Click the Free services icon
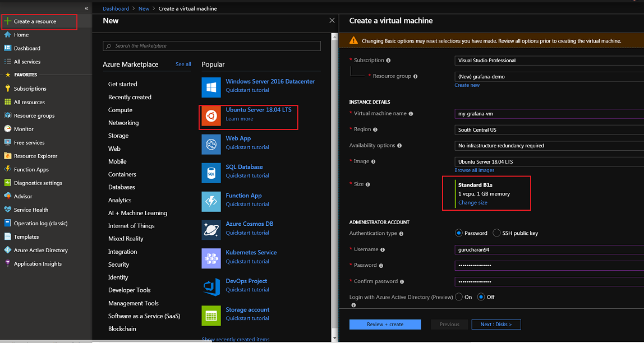The width and height of the screenshot is (644, 343). (7, 142)
